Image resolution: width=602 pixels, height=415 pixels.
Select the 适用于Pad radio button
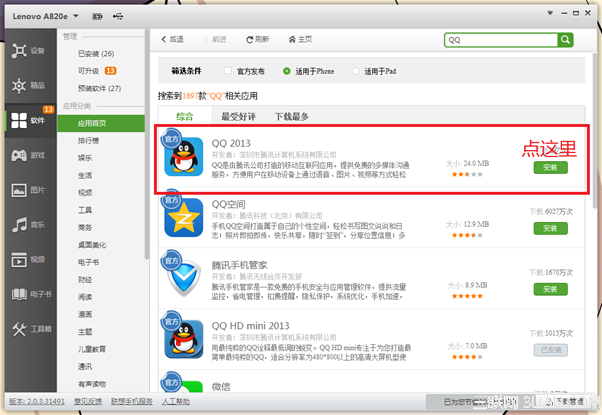356,71
